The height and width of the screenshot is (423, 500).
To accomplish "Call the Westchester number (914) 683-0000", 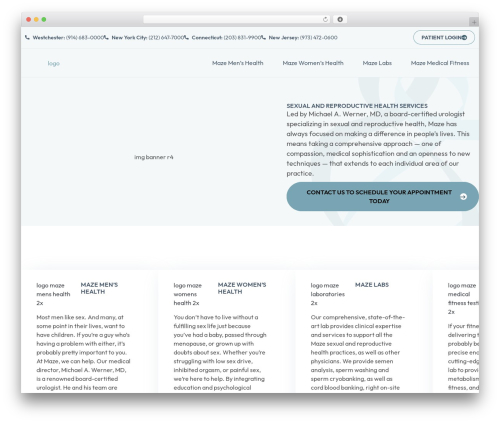I will pyautogui.click(x=85, y=38).
